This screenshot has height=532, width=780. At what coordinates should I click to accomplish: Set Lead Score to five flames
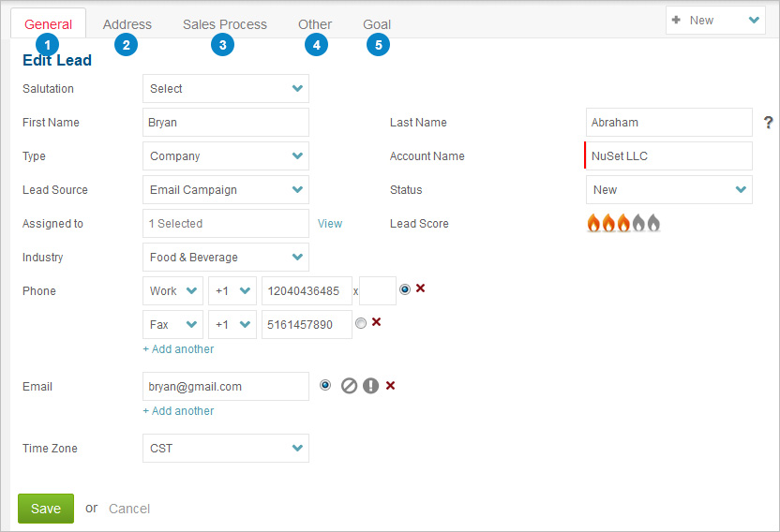tap(653, 223)
